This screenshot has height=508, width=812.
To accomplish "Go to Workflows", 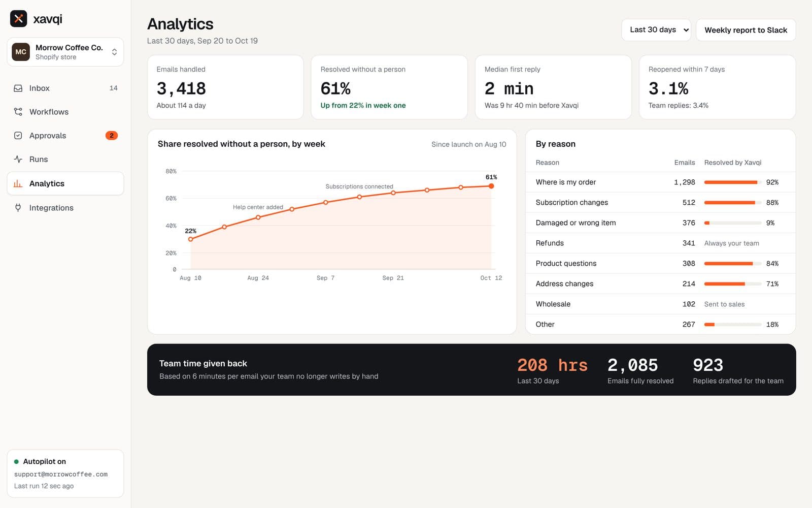I will (65, 112).
